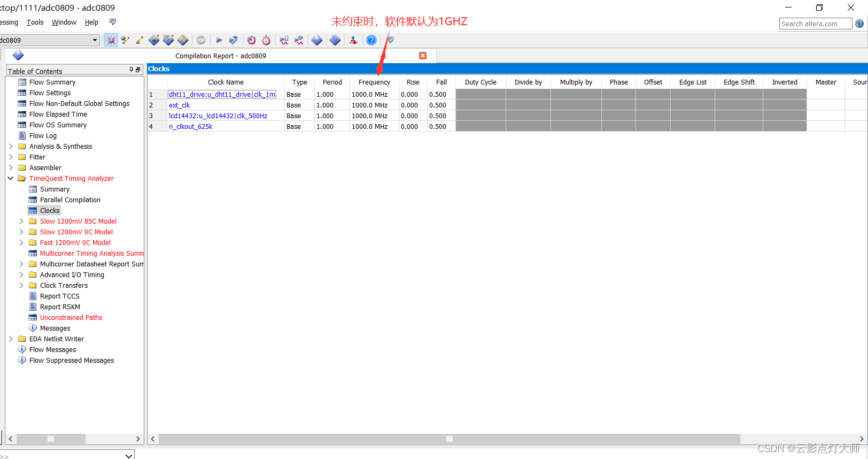Select Parallel Compilation report

[x=70, y=200]
